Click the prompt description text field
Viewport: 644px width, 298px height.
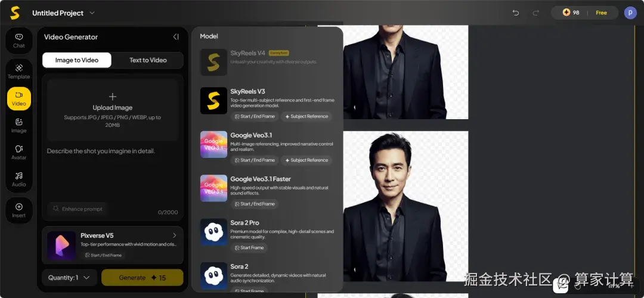point(113,172)
